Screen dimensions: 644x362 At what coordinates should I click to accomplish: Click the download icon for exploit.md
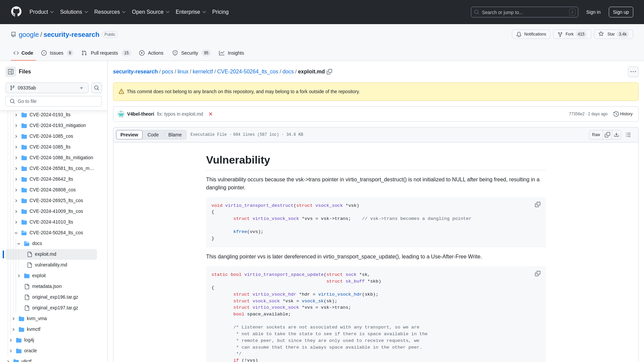pos(616,134)
